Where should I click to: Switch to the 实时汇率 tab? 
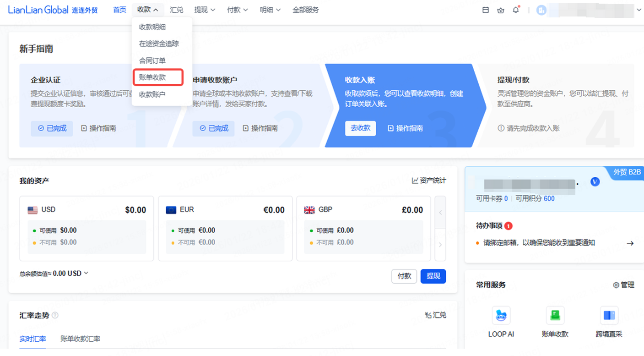(x=32, y=339)
